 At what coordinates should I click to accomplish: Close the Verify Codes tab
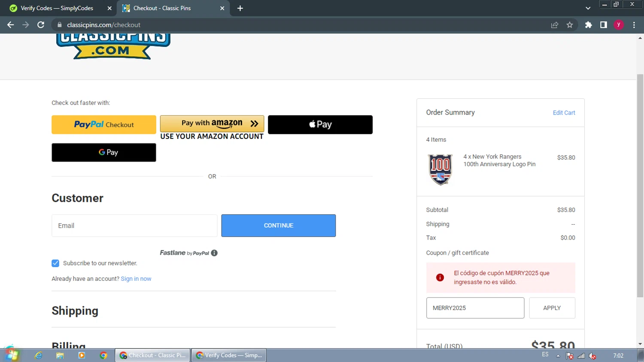[109, 8]
